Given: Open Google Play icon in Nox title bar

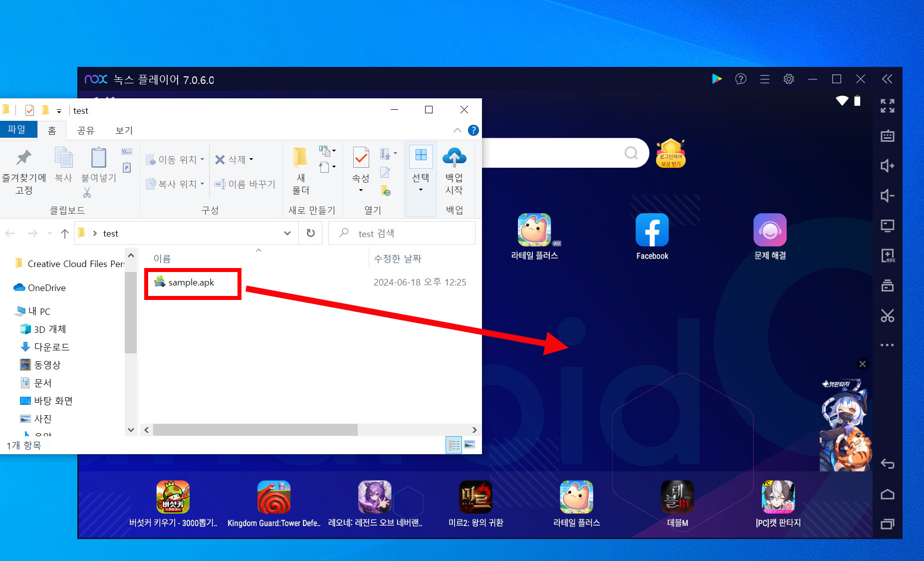Looking at the screenshot, I should tap(716, 79).
